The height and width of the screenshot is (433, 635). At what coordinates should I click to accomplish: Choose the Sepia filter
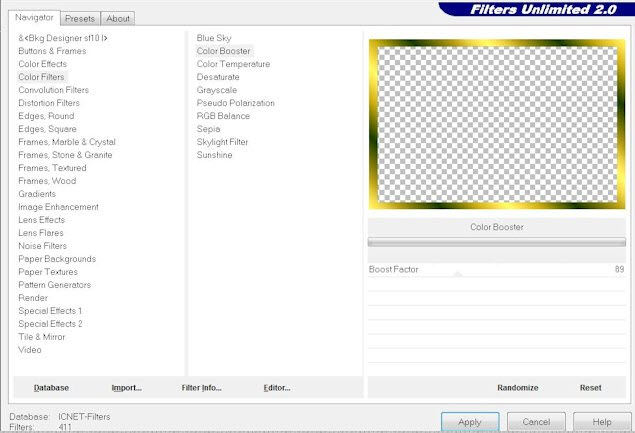(x=209, y=129)
